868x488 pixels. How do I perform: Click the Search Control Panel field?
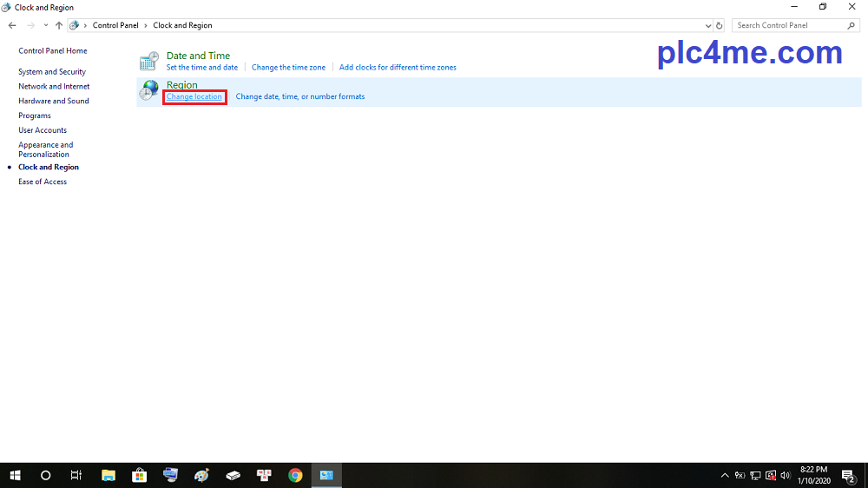(x=790, y=25)
